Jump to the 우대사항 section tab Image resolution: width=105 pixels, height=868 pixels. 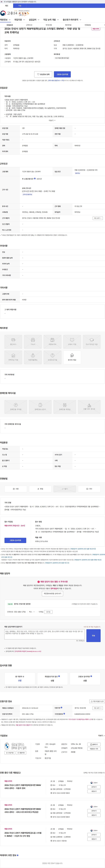pyautogui.click(x=49, y=25)
